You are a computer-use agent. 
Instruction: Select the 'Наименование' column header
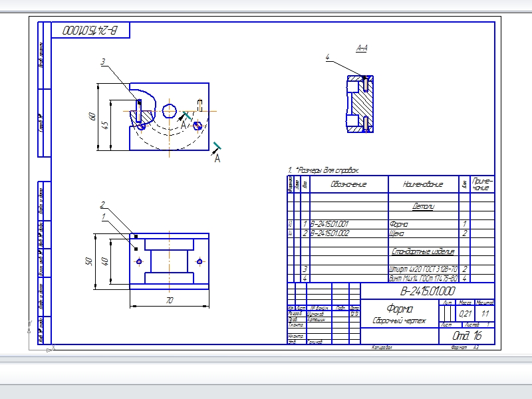[423, 184]
